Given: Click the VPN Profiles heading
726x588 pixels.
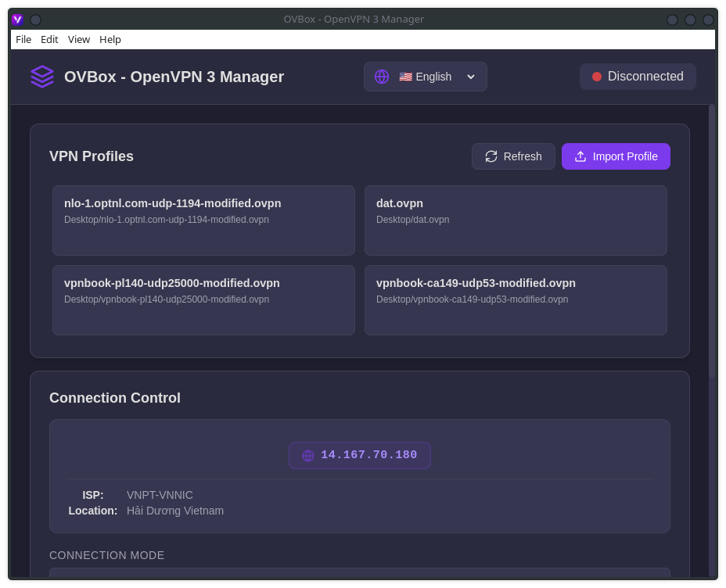Looking at the screenshot, I should point(92,156).
